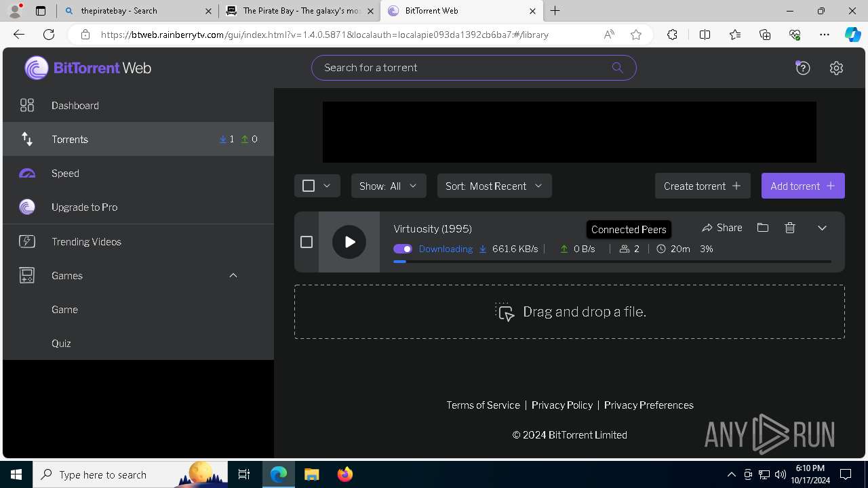Image resolution: width=868 pixels, height=488 pixels.
Task: Collapse the Games sidebar section
Action: [233, 275]
